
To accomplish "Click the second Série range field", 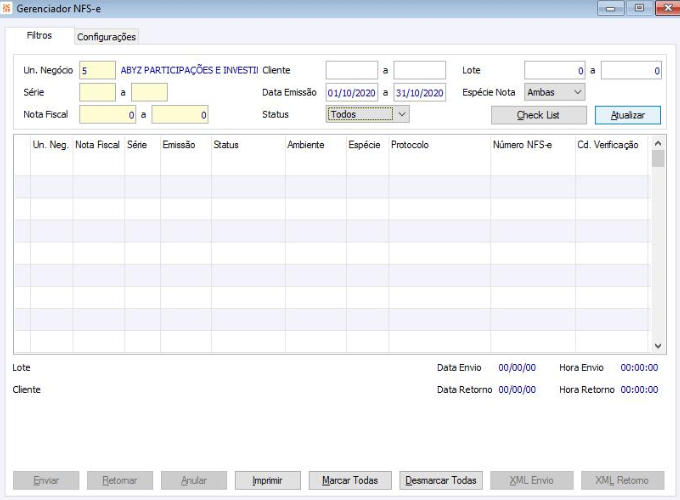I will [149, 92].
